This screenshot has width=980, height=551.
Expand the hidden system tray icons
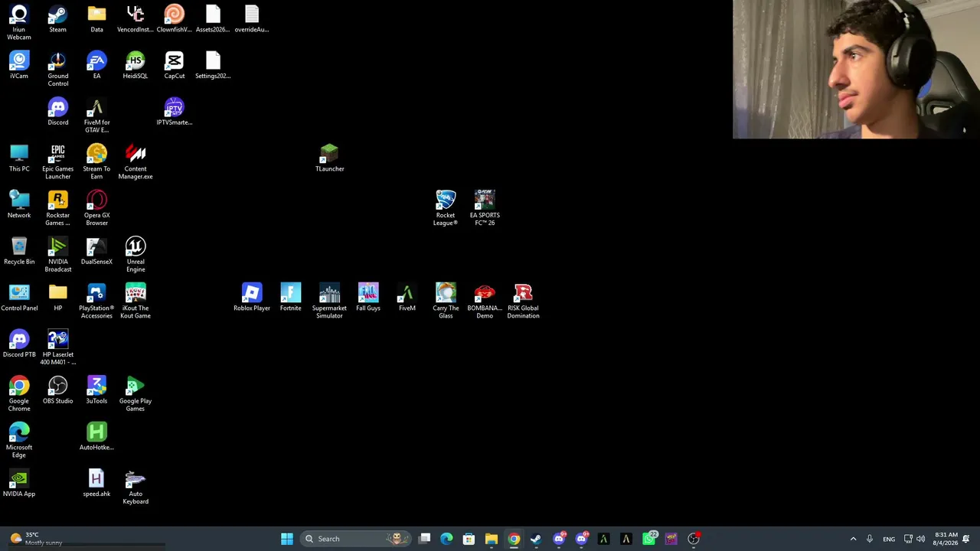click(853, 539)
